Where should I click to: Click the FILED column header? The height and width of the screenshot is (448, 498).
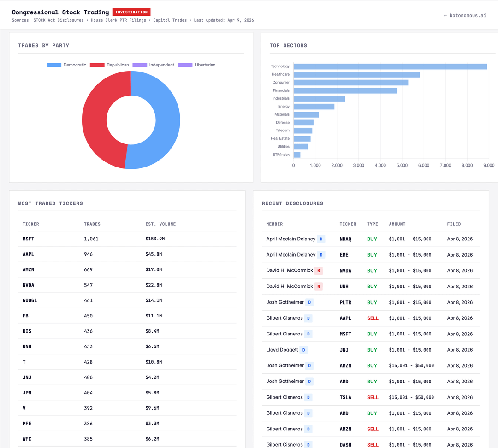click(x=454, y=224)
